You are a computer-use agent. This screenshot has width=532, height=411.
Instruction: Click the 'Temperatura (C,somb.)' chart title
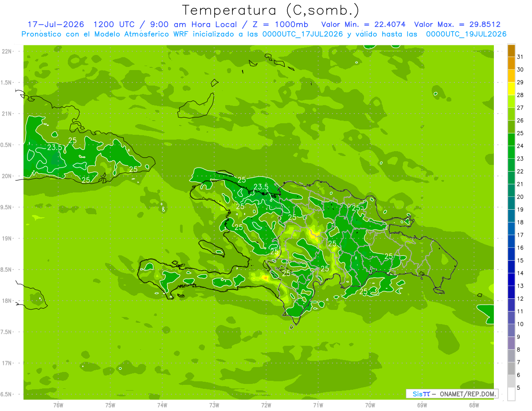pyautogui.click(x=271, y=10)
